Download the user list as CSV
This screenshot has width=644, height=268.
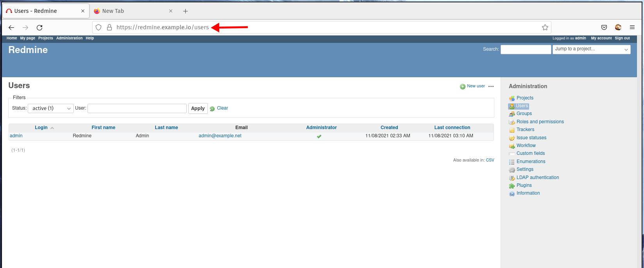(x=490, y=160)
